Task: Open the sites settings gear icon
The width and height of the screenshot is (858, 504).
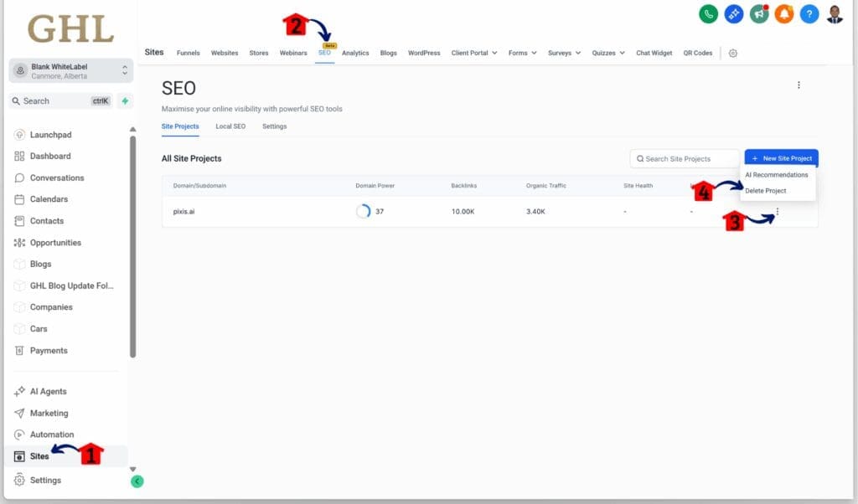Action: [733, 53]
